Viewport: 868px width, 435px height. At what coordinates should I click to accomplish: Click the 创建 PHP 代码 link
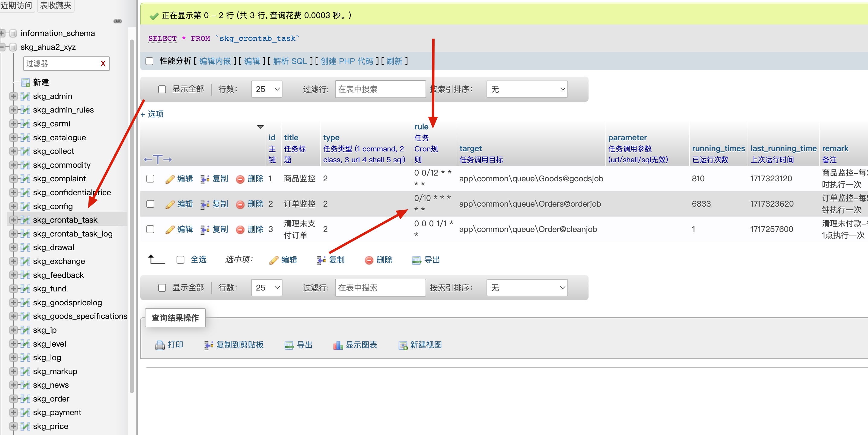tap(347, 61)
